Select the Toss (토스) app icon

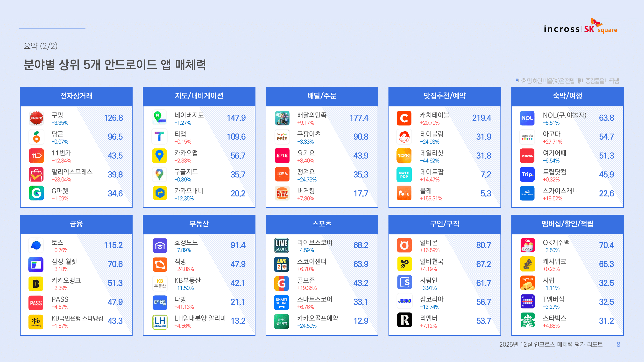coord(36,246)
